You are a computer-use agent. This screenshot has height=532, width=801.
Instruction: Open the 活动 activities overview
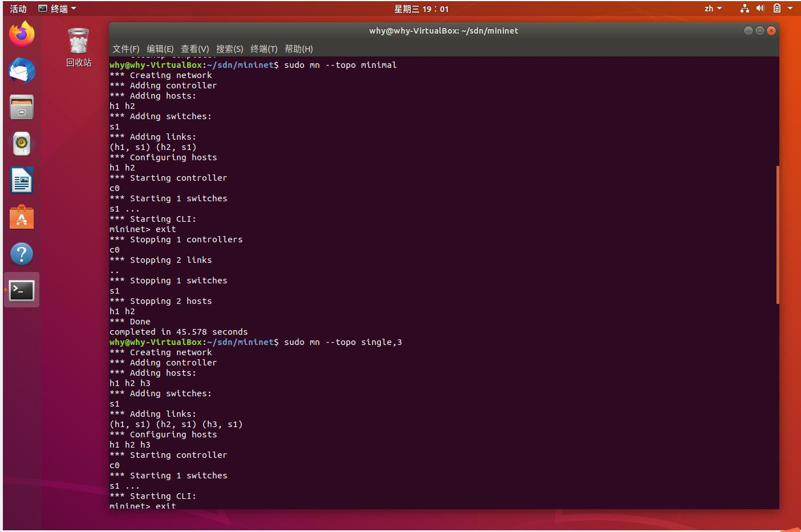tap(18, 9)
